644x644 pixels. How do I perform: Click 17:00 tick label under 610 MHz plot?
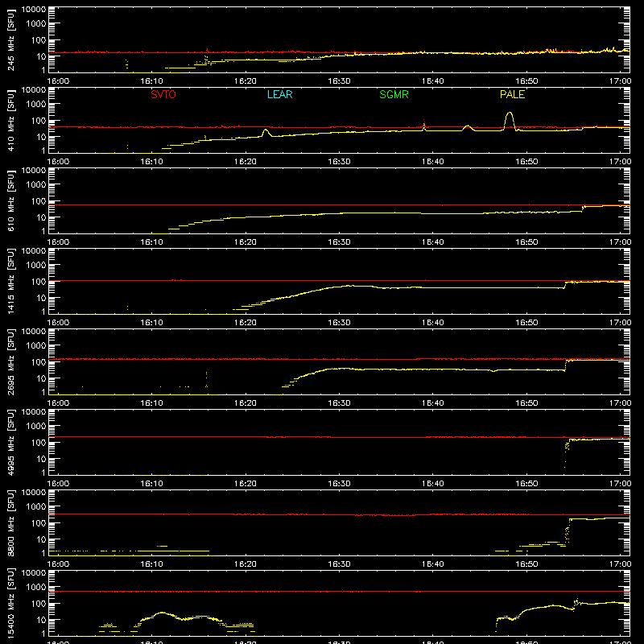pos(620,242)
